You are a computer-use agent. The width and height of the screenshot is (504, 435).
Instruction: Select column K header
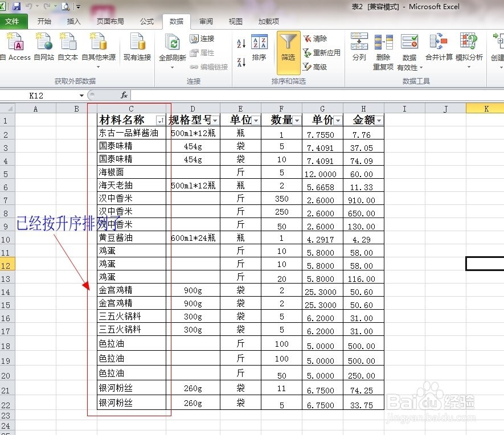click(x=485, y=109)
